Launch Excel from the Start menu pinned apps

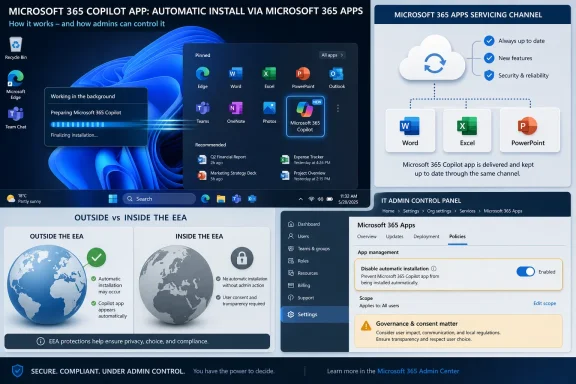click(269, 77)
